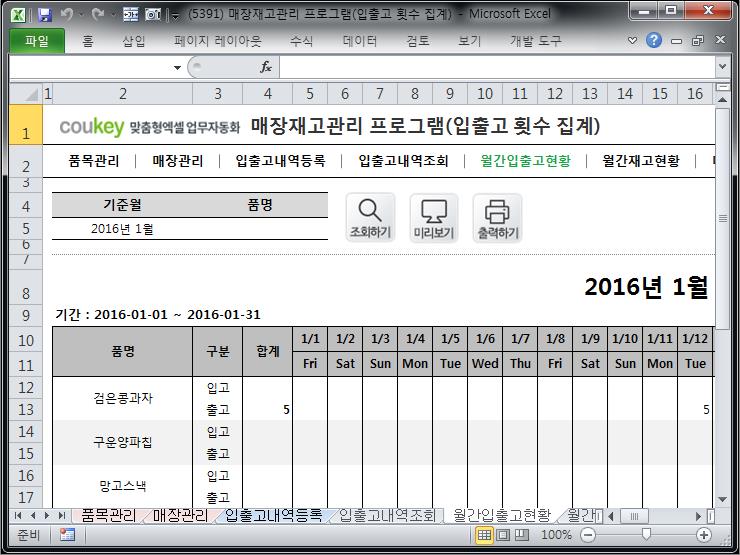Open 월간재고현황 navigation link
Viewport: 740px width, 555px height.
(641, 161)
